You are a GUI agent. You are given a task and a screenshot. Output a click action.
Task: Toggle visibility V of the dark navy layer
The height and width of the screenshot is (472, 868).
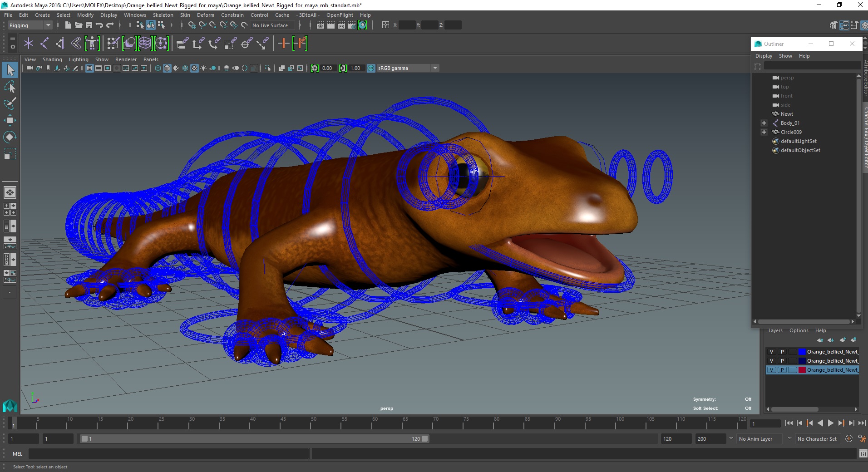click(771, 361)
